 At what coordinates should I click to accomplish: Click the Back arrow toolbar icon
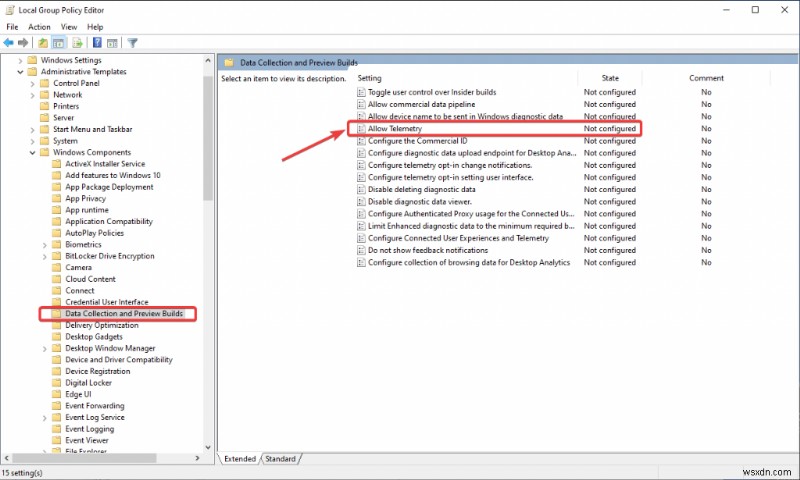tap(8, 43)
